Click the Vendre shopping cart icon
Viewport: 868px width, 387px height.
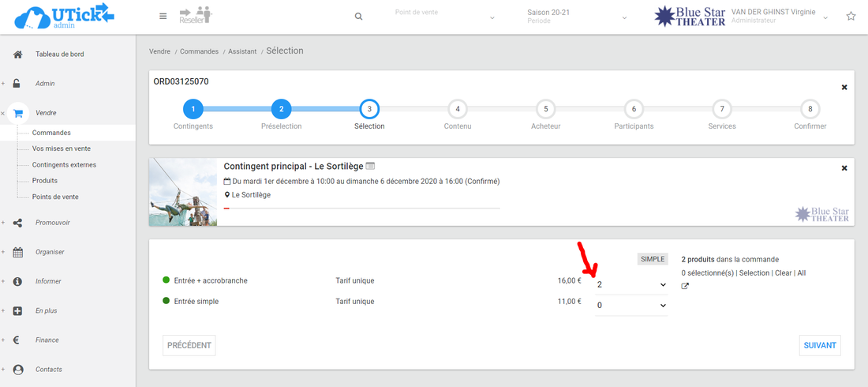coord(18,113)
